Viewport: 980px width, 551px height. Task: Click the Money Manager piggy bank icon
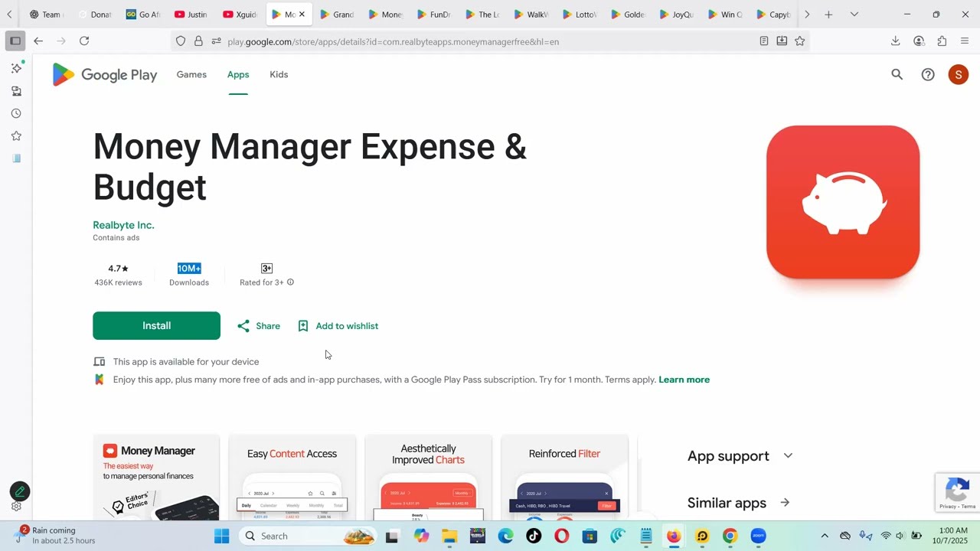pos(843,202)
